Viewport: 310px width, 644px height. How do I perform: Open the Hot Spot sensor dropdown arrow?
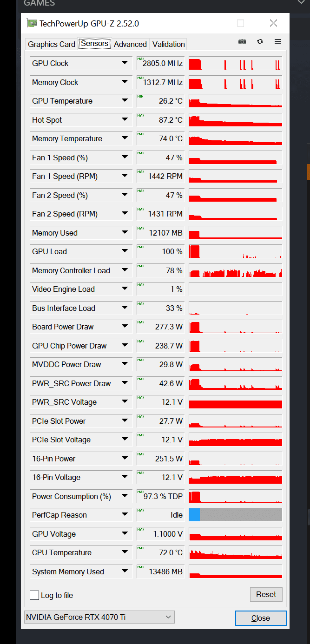pos(125,120)
